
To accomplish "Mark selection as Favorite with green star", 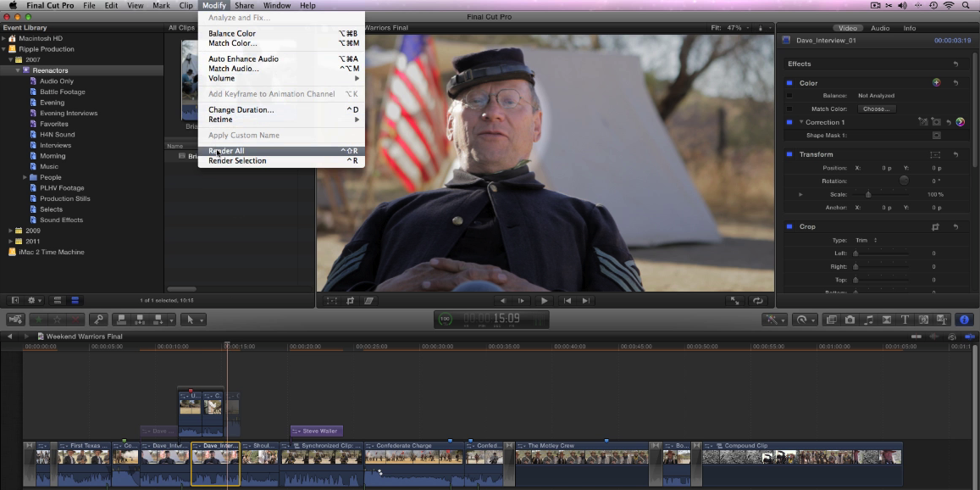I will tap(39, 319).
